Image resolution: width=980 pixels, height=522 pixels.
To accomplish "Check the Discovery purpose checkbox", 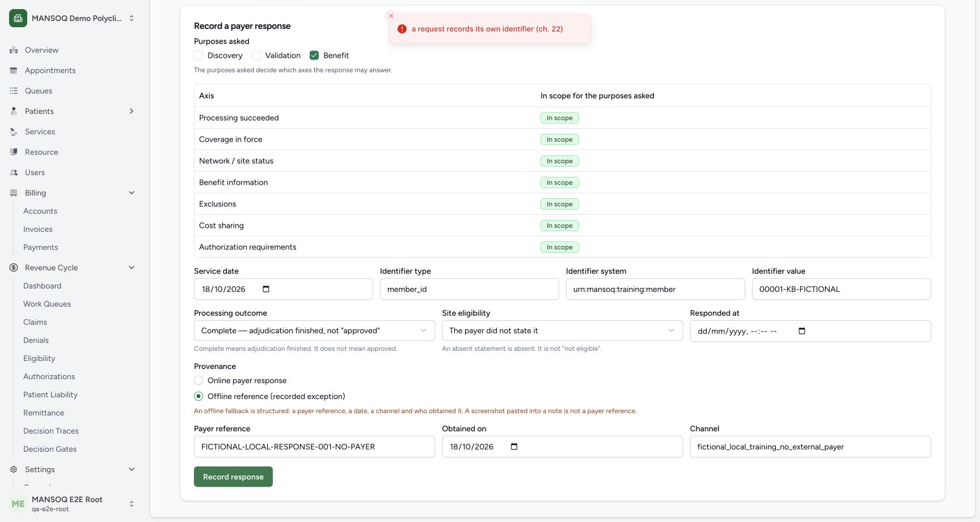I will 198,56.
